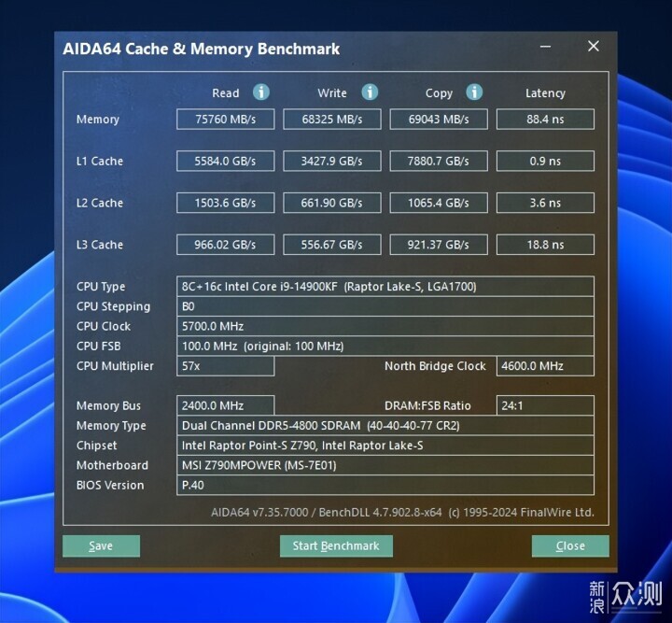Click the Copy column header text
Viewport: 672px width, 623px height.
[439, 93]
